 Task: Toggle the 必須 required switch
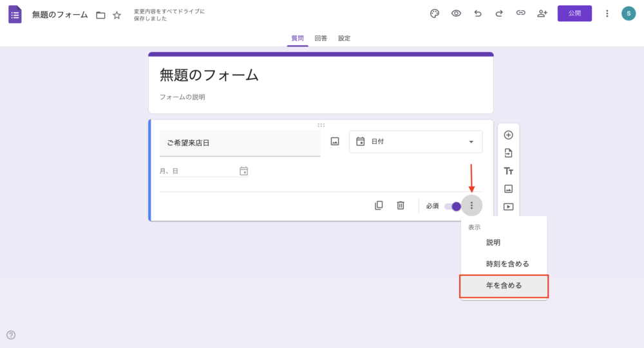(453, 206)
